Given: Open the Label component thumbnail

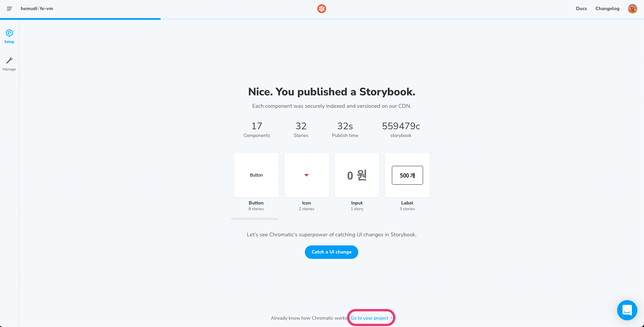Looking at the screenshot, I should pos(407,175).
